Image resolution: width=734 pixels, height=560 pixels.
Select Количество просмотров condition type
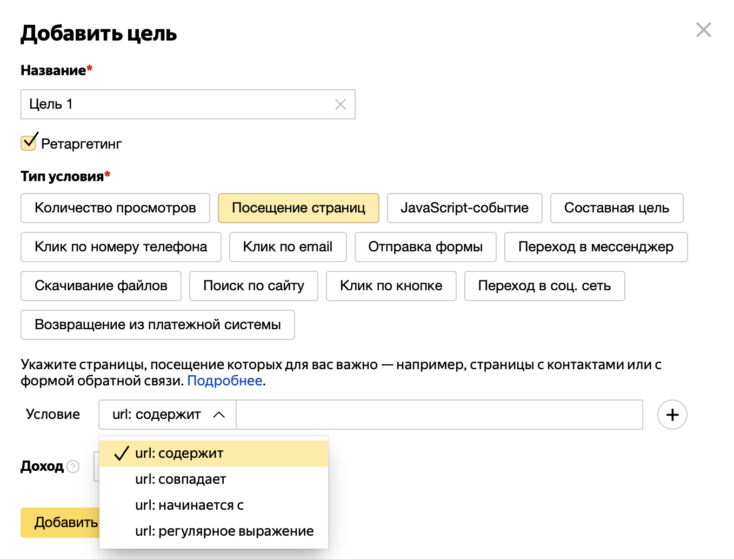point(115,208)
